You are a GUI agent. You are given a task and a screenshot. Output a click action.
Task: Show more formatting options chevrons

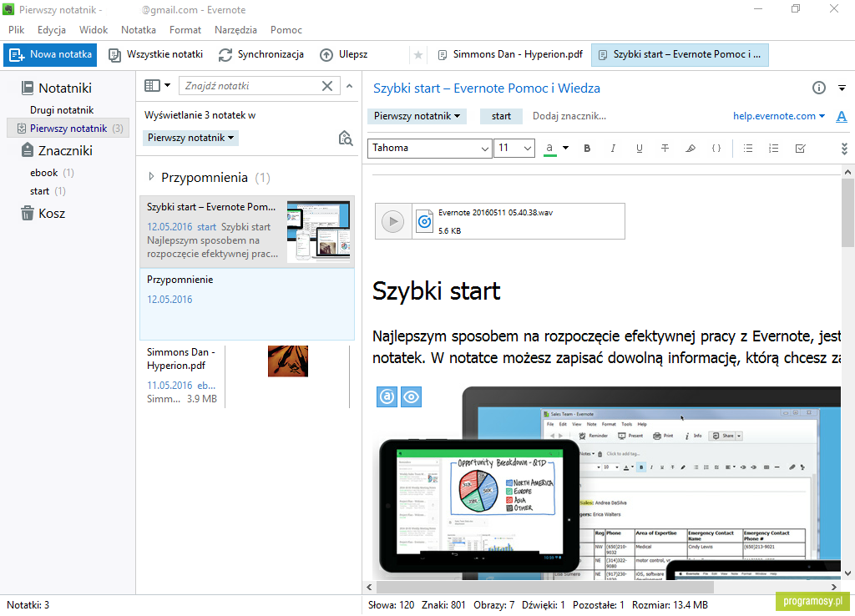[x=843, y=149]
